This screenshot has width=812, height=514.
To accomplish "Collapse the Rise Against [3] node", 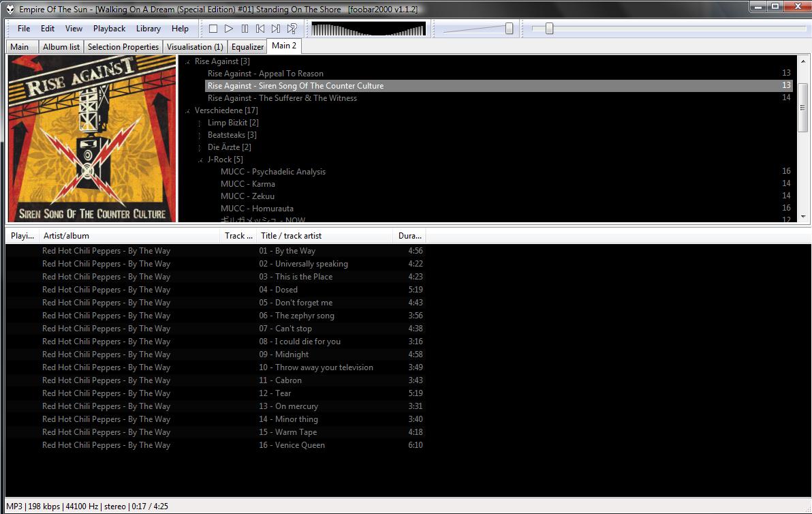I will [187, 61].
